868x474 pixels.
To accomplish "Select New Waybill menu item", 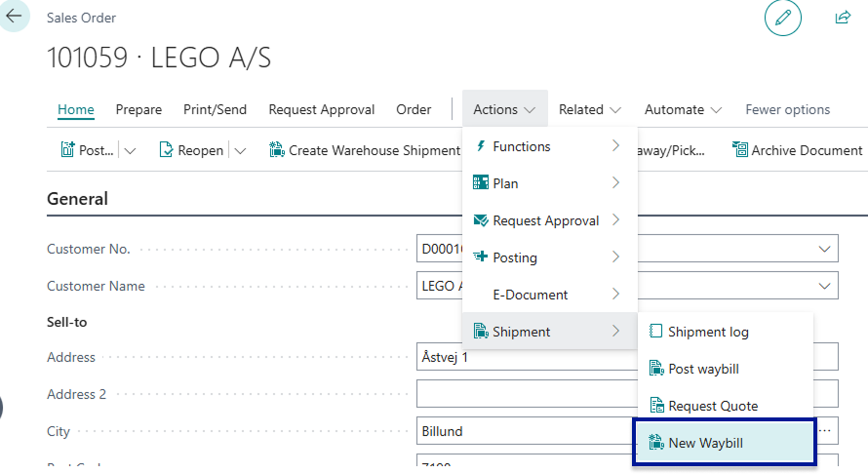I will (x=705, y=443).
